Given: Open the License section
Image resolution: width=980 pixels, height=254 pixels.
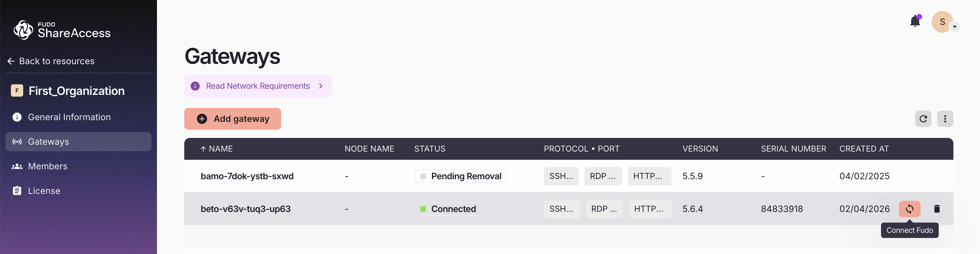Looking at the screenshot, I should tap(44, 191).
